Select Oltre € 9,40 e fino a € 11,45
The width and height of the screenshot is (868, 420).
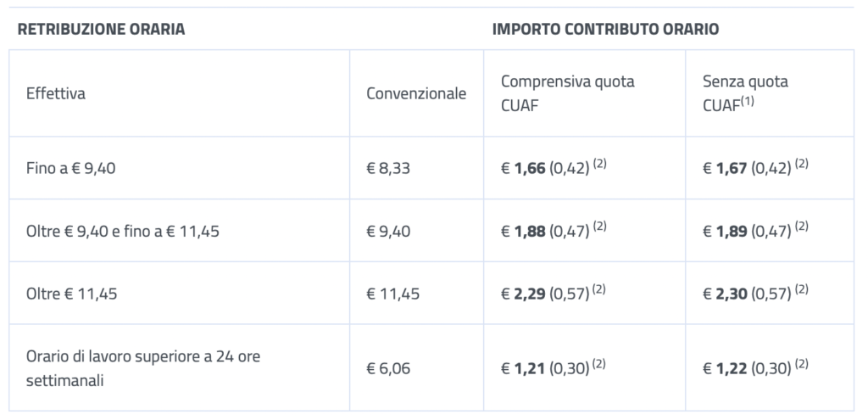pyautogui.click(x=122, y=231)
